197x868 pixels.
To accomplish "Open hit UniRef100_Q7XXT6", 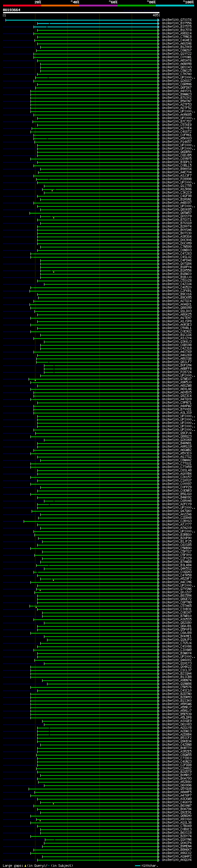I will [177, 20].
